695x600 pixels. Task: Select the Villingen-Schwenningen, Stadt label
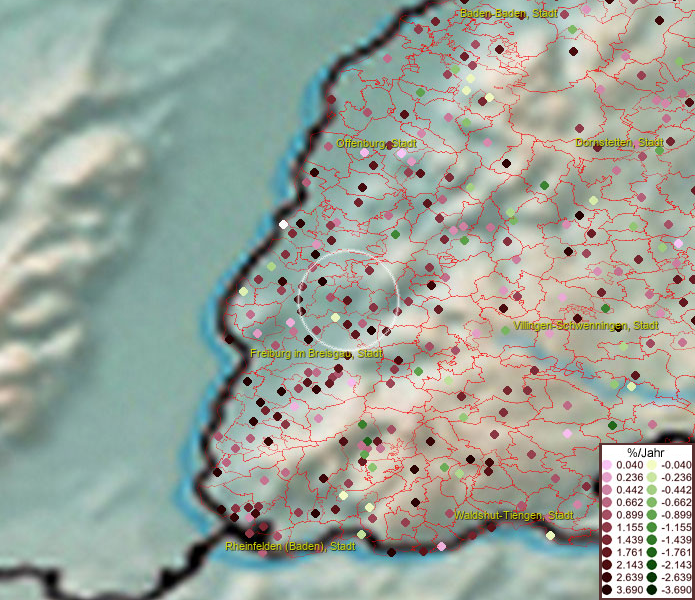pos(586,326)
